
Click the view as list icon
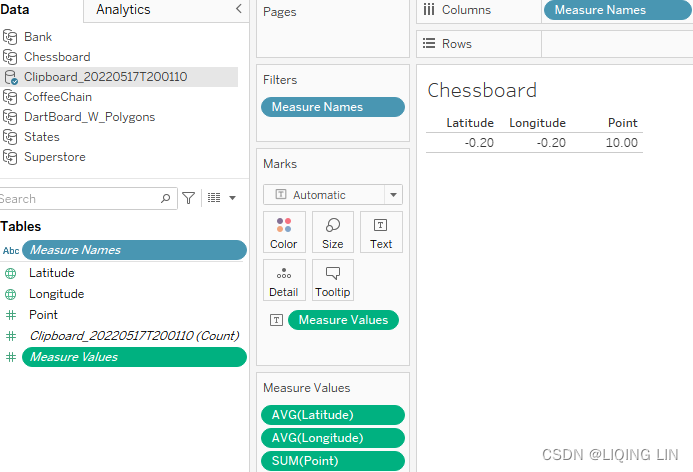coord(214,198)
